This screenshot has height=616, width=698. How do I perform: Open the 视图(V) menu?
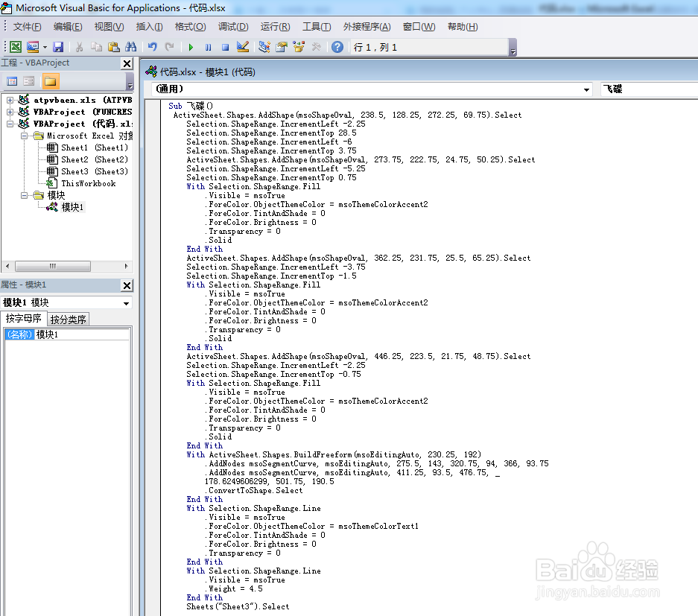coord(109,27)
